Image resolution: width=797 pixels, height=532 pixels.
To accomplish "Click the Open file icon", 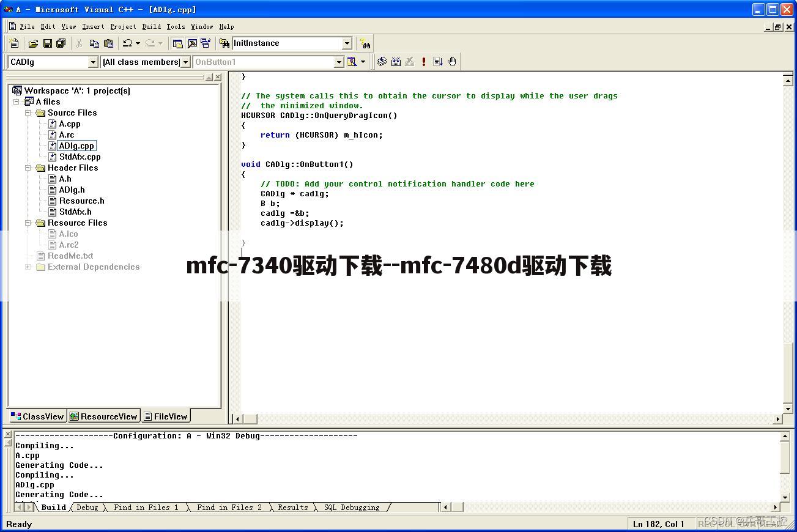I will pyautogui.click(x=33, y=43).
